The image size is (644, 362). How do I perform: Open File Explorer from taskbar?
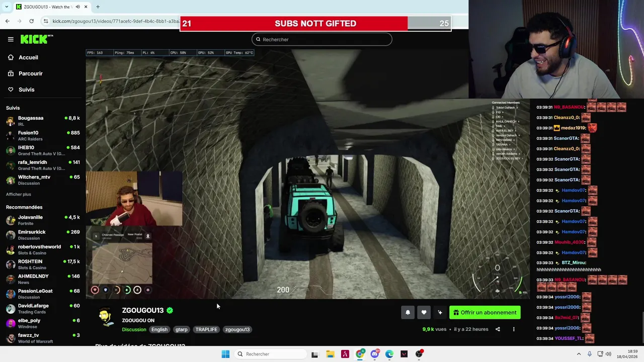[x=330, y=354]
